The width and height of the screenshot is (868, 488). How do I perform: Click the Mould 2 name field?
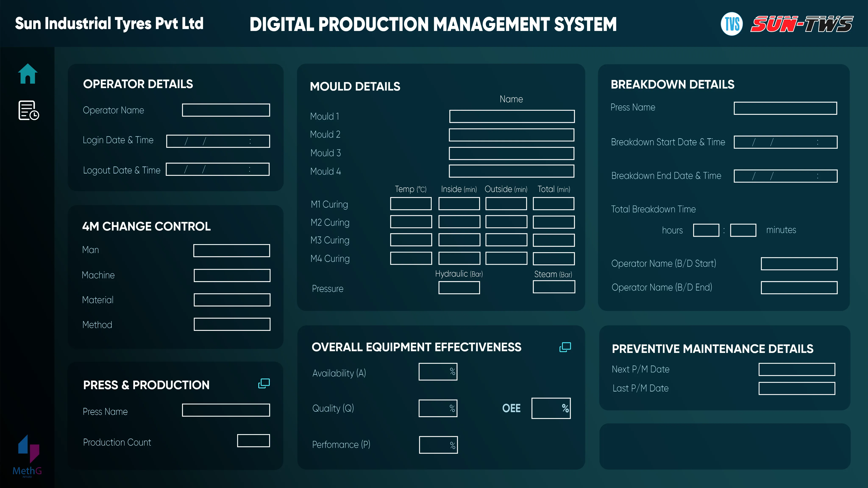pyautogui.click(x=512, y=135)
